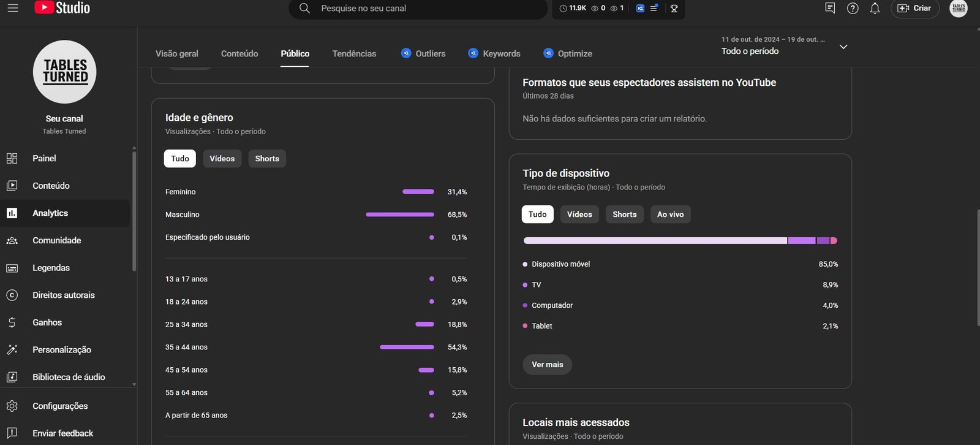Click the Optimize tab vidIQ icon
The width and height of the screenshot is (980, 445).
point(548,53)
